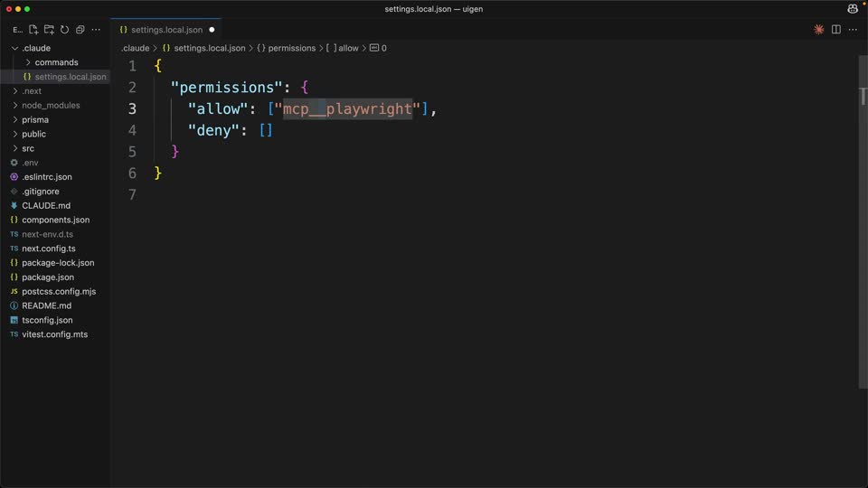
Task: Open editor more actions ellipsis menu
Action: point(853,29)
